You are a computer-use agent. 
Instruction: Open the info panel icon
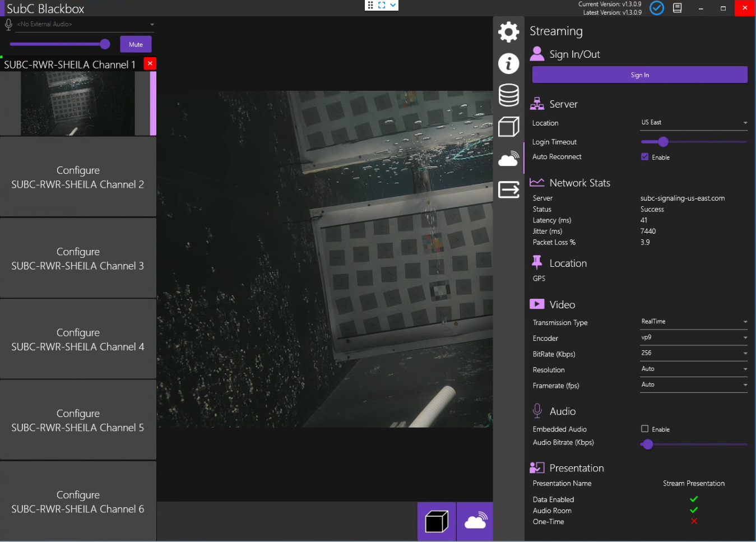pyautogui.click(x=508, y=63)
